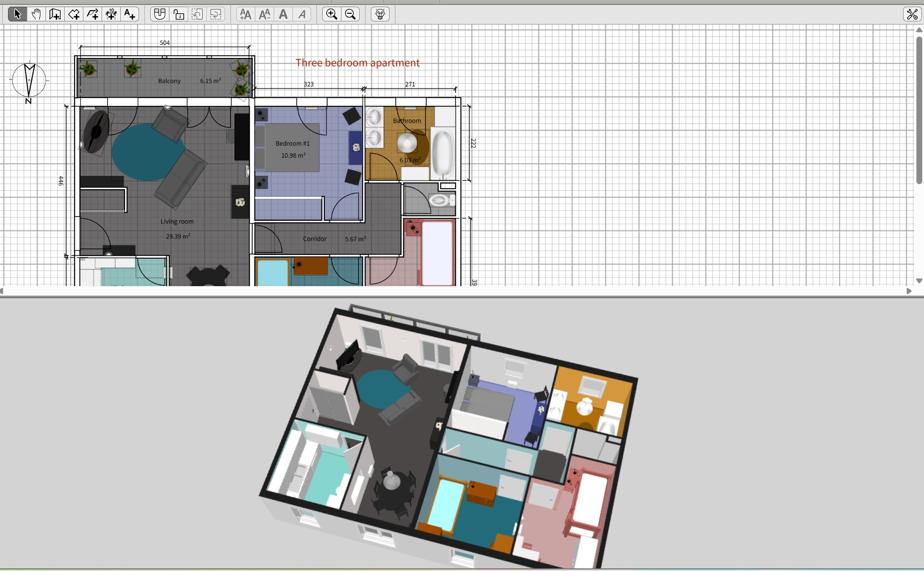This screenshot has height=571, width=924.
Task: Select the arrow selection tool
Action: click(17, 14)
